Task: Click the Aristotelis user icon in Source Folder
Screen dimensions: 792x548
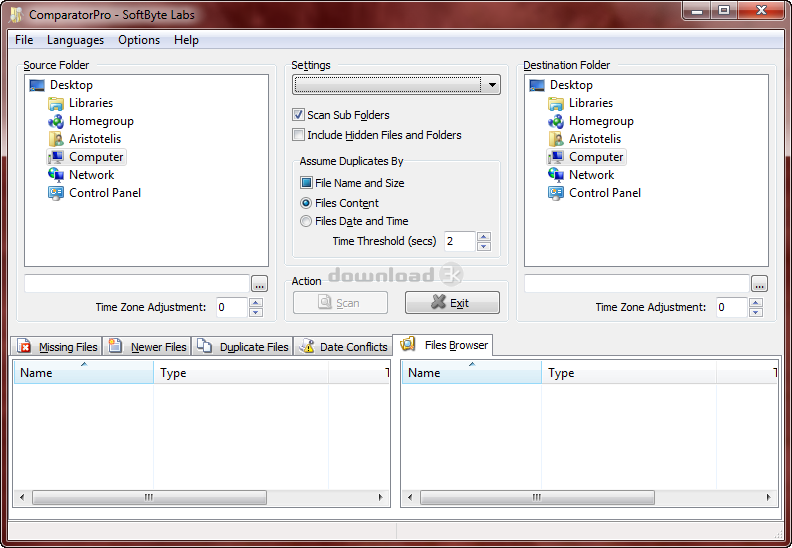Action: pyautogui.click(x=56, y=139)
